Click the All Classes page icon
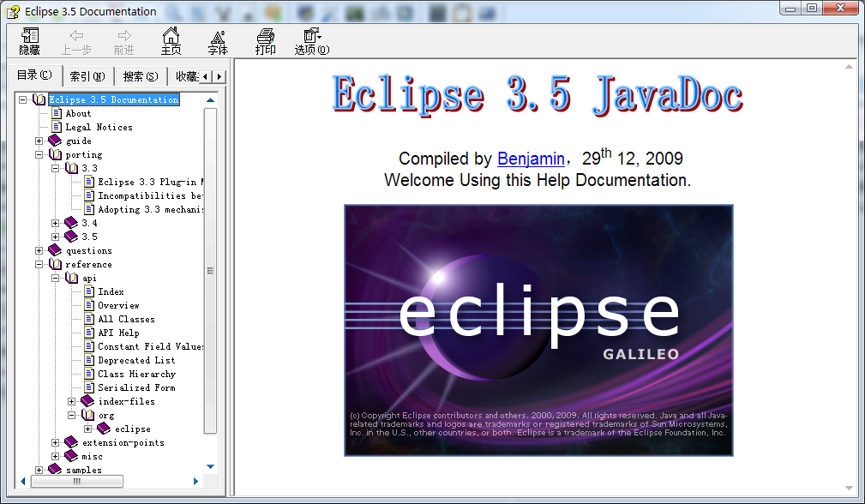 pos(89,319)
